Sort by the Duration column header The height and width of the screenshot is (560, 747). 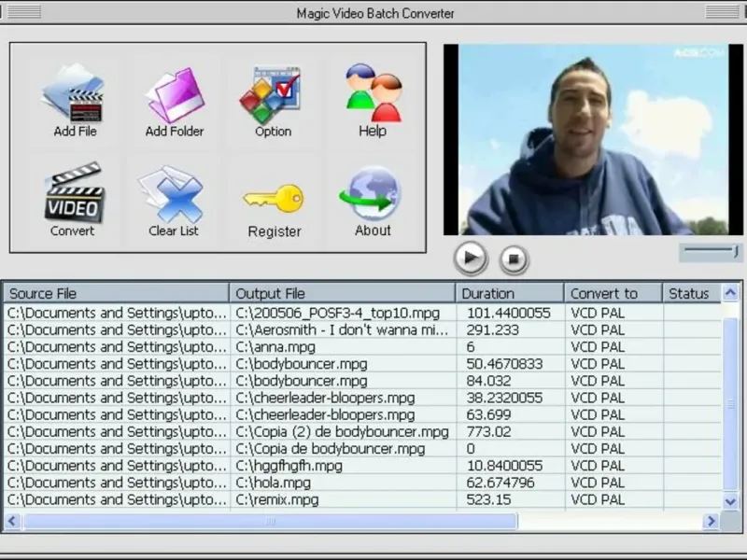point(509,293)
